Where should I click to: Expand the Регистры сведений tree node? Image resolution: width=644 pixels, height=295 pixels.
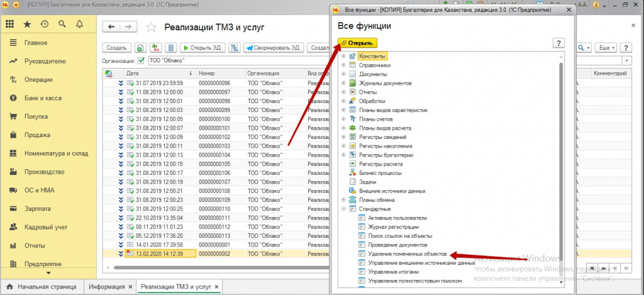(343, 137)
